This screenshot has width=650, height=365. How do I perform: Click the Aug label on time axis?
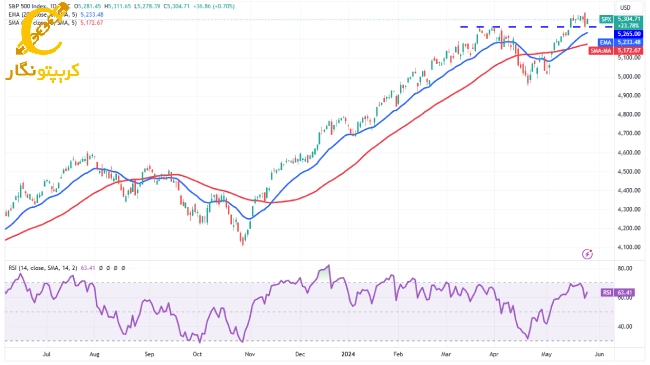tap(95, 354)
